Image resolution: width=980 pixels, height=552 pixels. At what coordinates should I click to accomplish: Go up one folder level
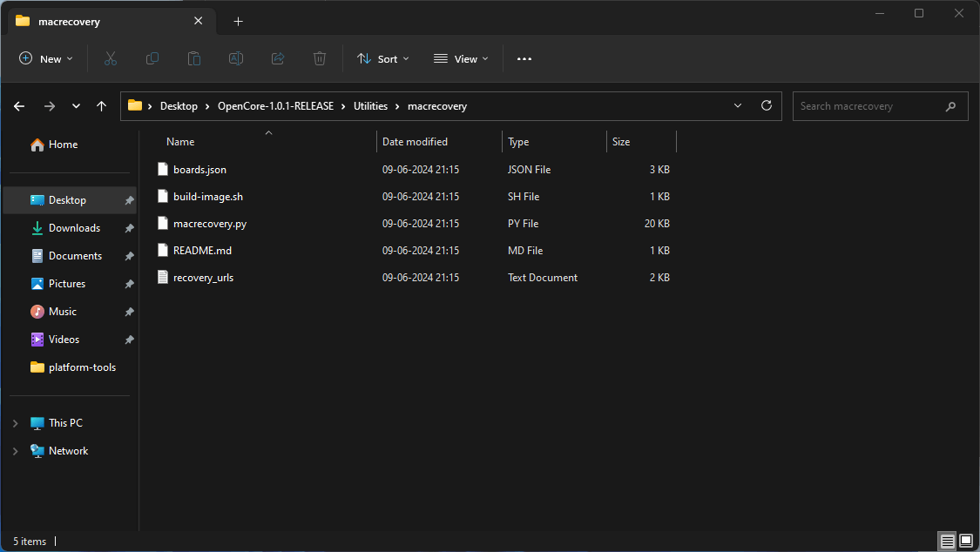[x=102, y=106]
